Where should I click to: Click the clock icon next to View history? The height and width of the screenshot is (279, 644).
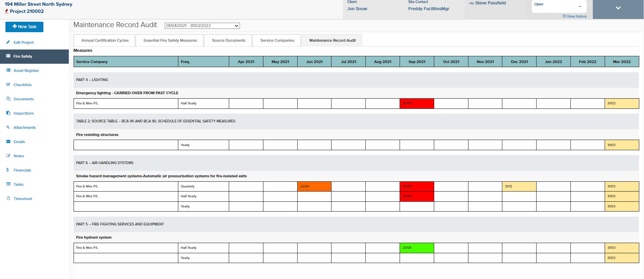click(x=564, y=16)
